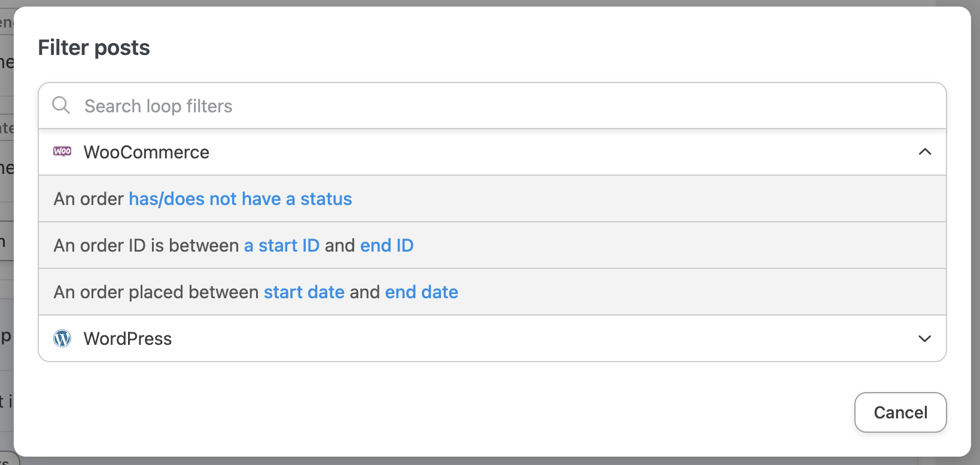Click the "Filter posts" dialog heading
Viewport: 980px width, 465px height.
94,48
